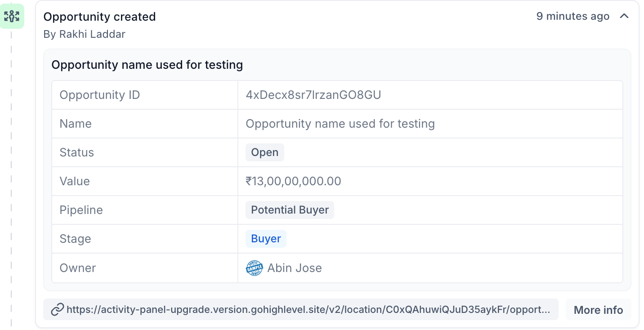Click the Stage field label
The width and height of the screenshot is (644, 330).
[76, 239]
